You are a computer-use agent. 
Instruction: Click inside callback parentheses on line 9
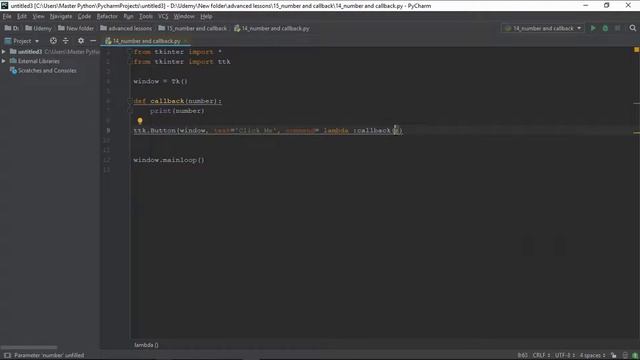pos(396,131)
